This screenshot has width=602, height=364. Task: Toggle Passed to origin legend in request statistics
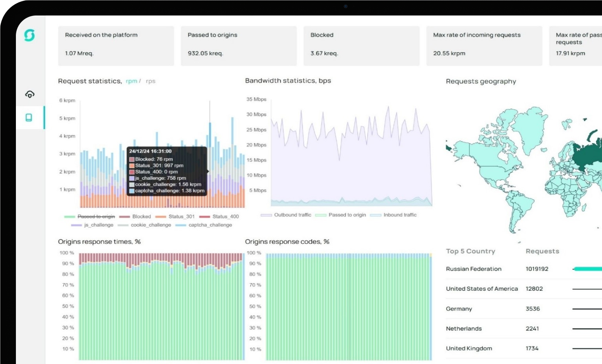pyautogui.click(x=90, y=216)
